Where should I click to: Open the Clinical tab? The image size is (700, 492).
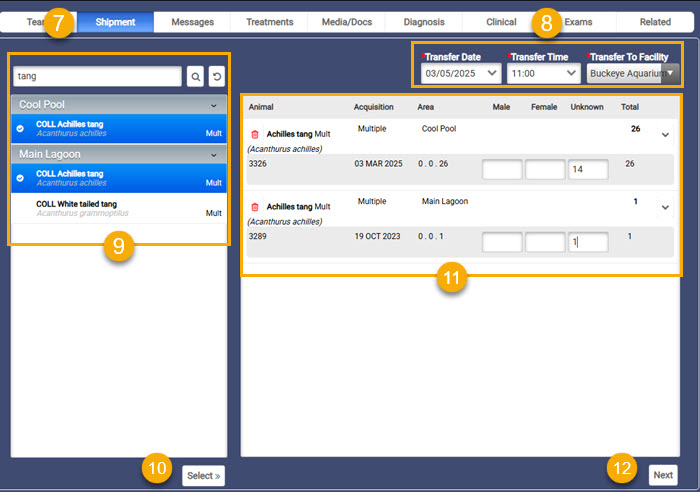(501, 22)
